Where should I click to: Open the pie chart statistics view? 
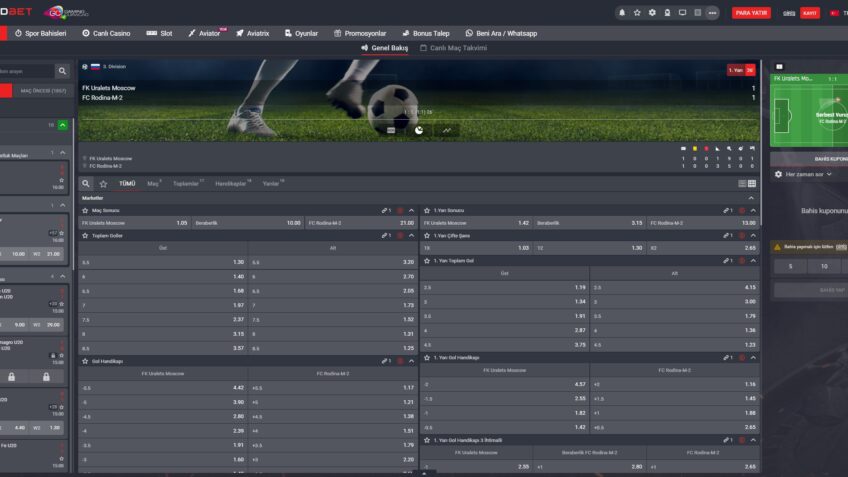tap(419, 129)
